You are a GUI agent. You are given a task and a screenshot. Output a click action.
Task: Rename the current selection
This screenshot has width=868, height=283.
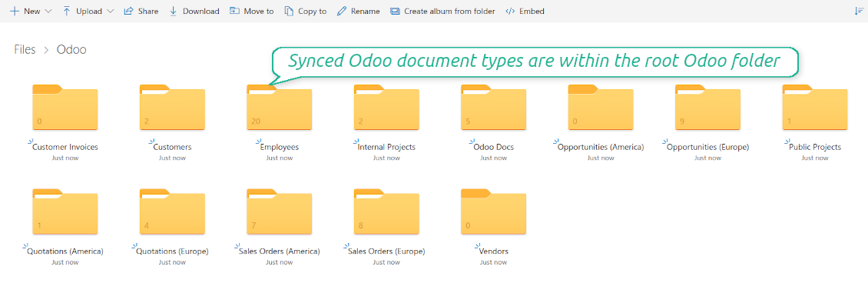[358, 11]
